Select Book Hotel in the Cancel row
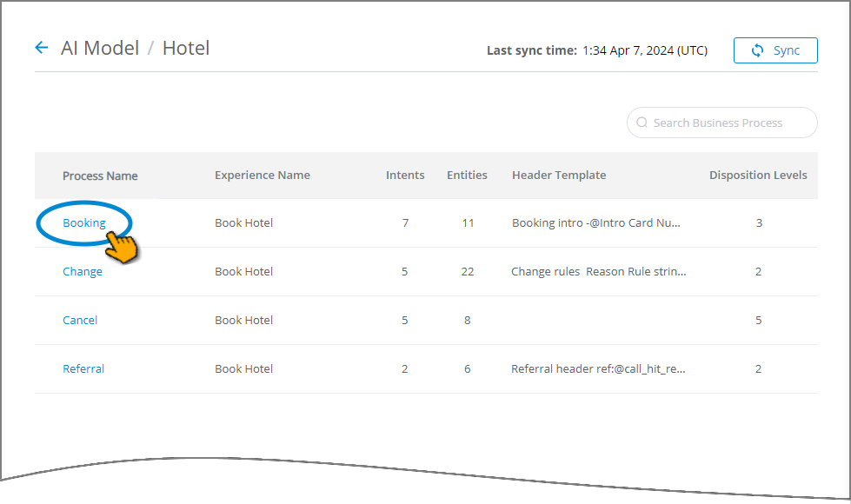 [x=243, y=320]
